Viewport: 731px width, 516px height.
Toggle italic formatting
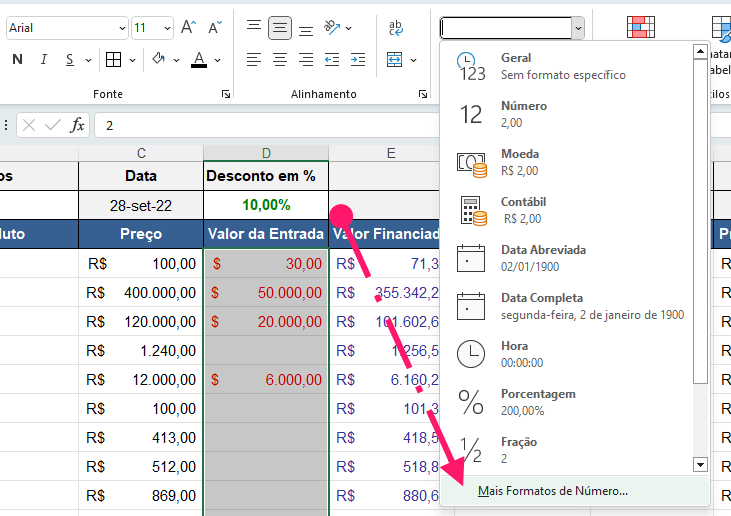pos(43,60)
